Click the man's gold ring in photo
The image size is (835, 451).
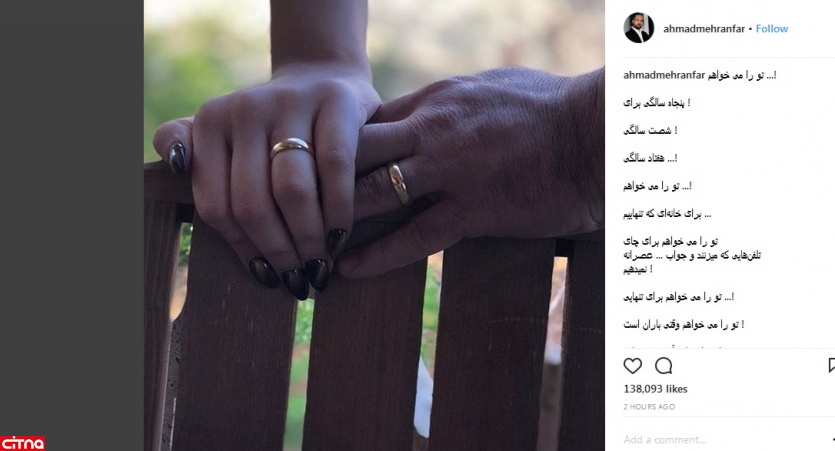(399, 184)
